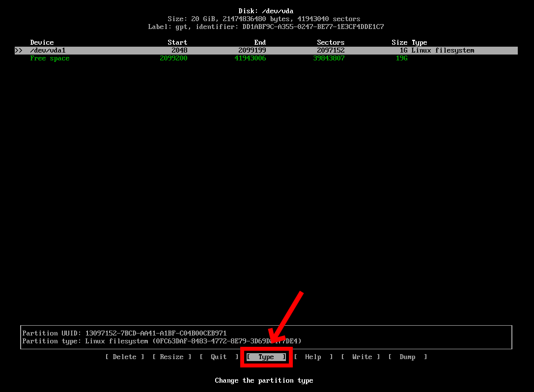Choose the Dump menu option
The height and width of the screenshot is (392, 534).
[x=408, y=357]
